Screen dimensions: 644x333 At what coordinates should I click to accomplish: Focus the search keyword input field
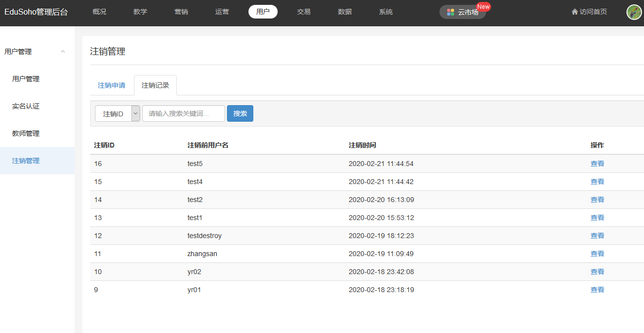(x=183, y=113)
